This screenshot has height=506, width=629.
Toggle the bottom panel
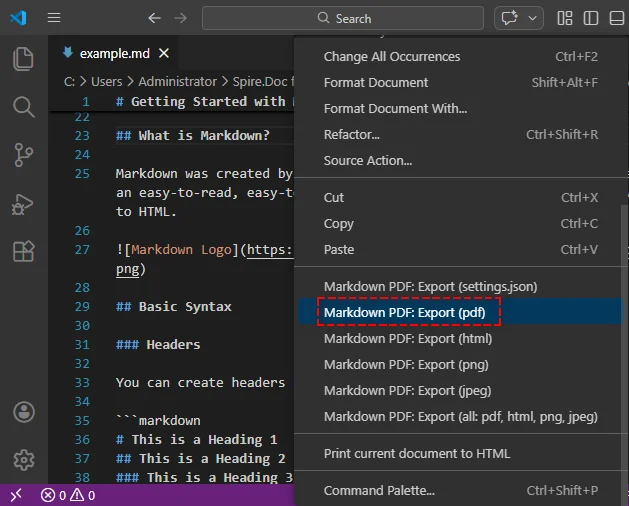coord(617,18)
